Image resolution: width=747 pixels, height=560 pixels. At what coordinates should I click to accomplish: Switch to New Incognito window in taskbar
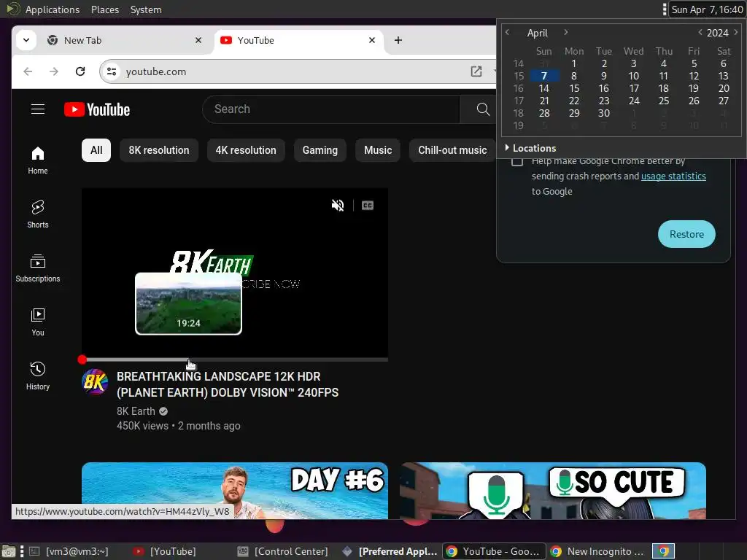coord(598,551)
